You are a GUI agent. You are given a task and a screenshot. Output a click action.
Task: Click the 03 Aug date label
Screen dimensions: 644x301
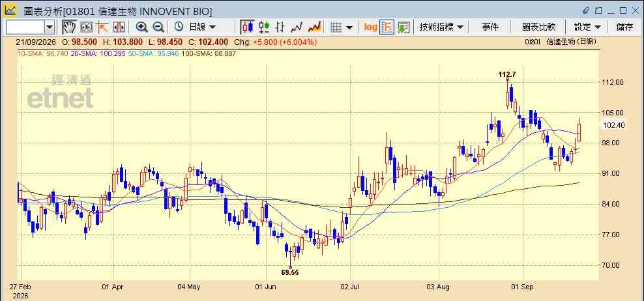pos(439,287)
